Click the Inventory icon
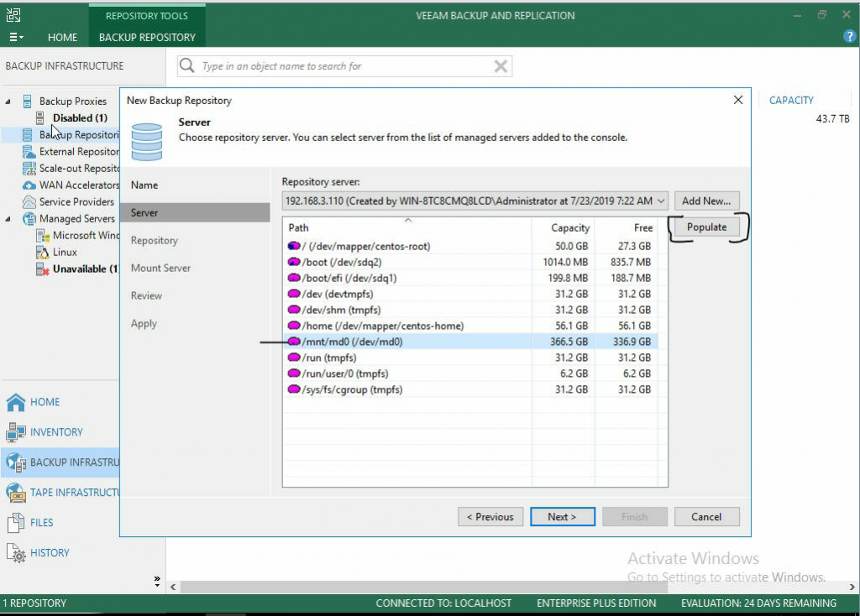The height and width of the screenshot is (616, 860). click(15, 432)
